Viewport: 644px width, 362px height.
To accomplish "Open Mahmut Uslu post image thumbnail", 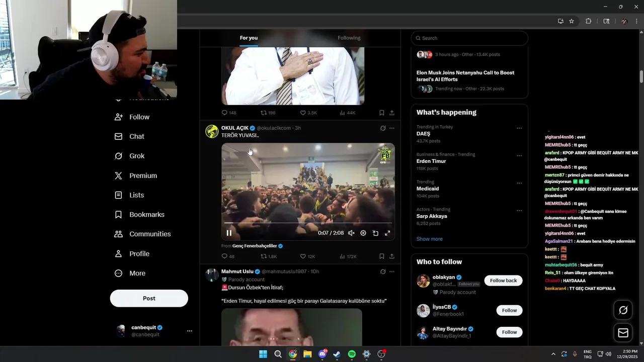I will [292, 327].
